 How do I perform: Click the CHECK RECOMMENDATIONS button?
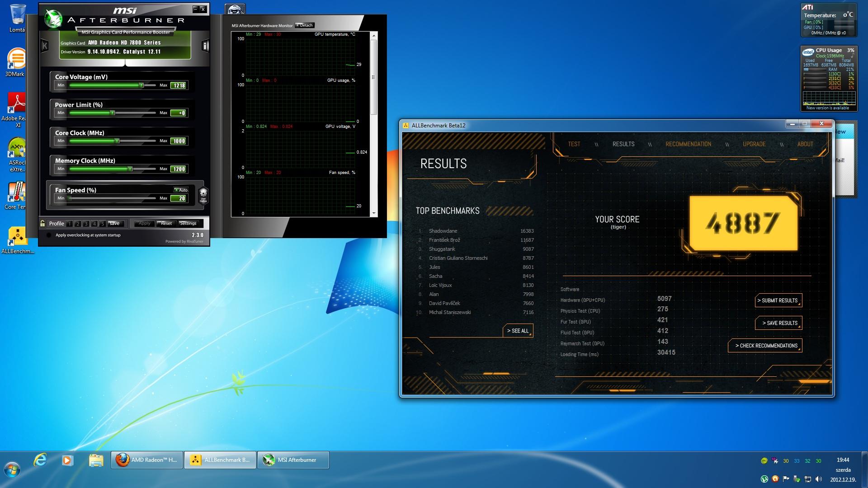click(x=765, y=346)
